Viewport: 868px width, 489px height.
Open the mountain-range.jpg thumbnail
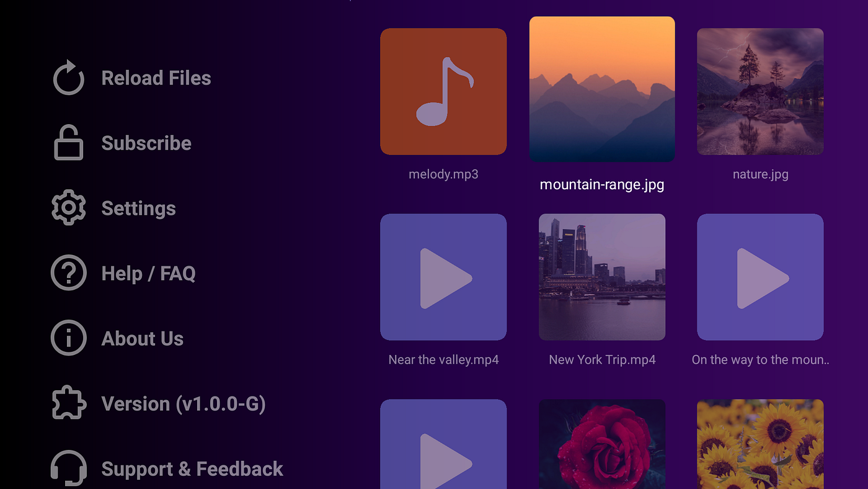(602, 89)
